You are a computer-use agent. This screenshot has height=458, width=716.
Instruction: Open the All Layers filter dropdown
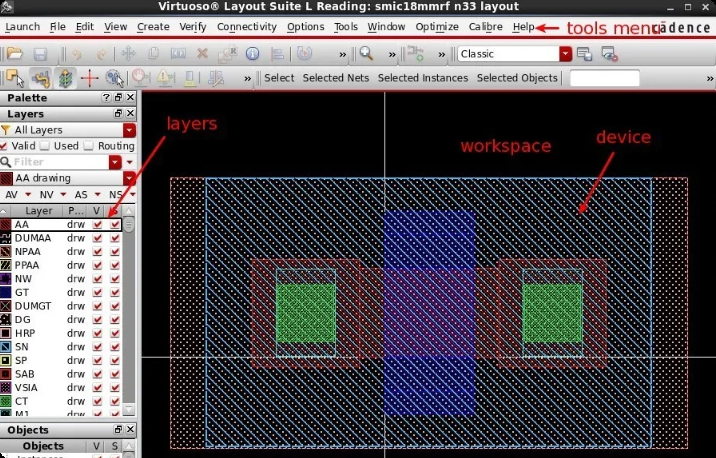[x=129, y=130]
